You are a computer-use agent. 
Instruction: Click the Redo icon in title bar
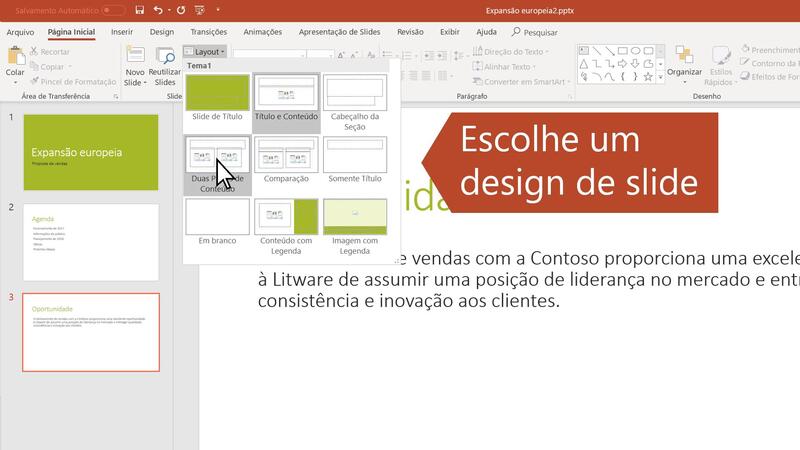pyautogui.click(x=181, y=10)
